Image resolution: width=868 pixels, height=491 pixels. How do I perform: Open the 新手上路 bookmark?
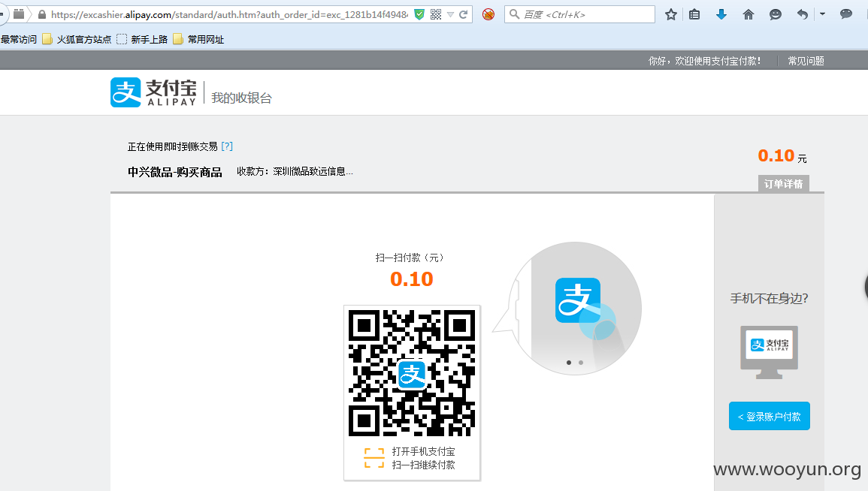142,39
